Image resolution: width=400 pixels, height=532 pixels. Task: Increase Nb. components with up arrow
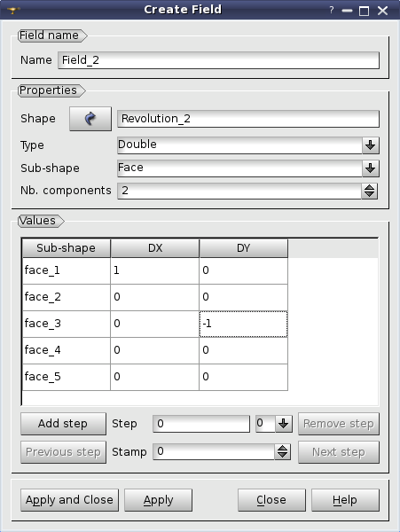[x=369, y=187]
